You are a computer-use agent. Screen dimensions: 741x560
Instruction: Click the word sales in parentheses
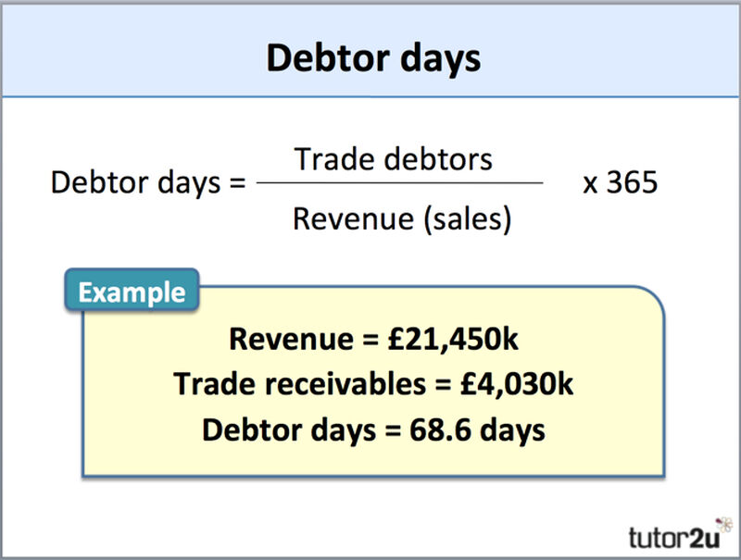pos(468,219)
